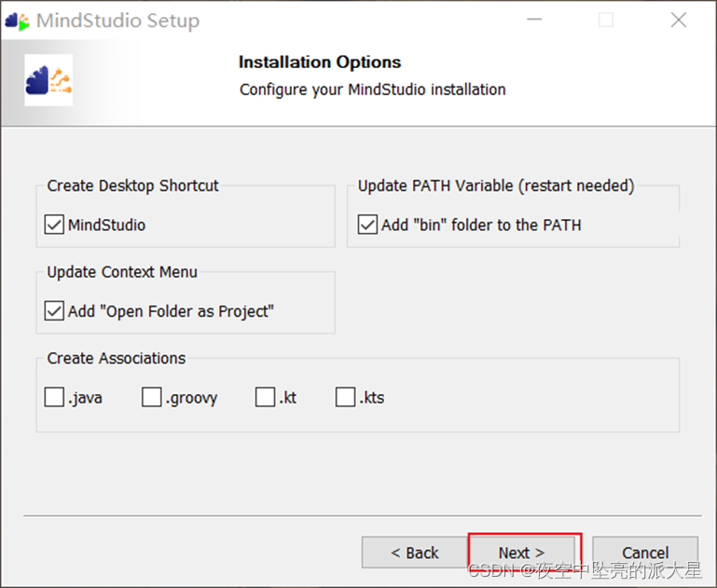The image size is (717, 588).
Task: Cancel the MindStudio installation
Action: coord(645,553)
